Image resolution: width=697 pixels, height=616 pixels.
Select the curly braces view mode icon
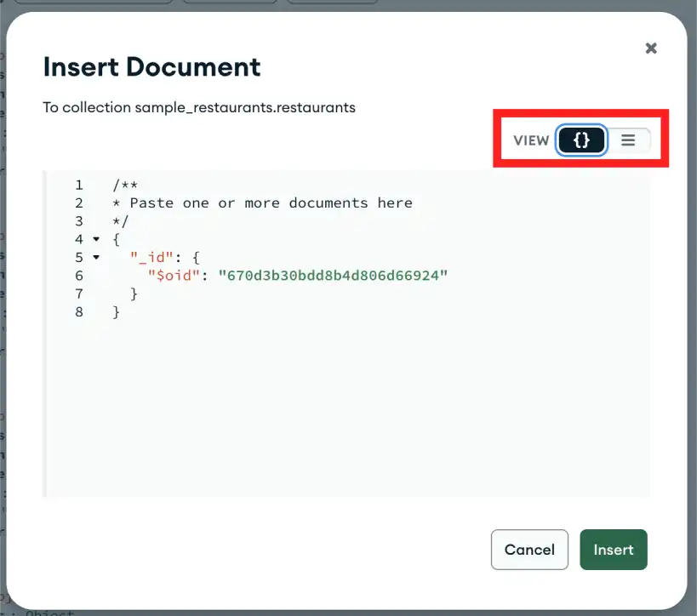(581, 140)
